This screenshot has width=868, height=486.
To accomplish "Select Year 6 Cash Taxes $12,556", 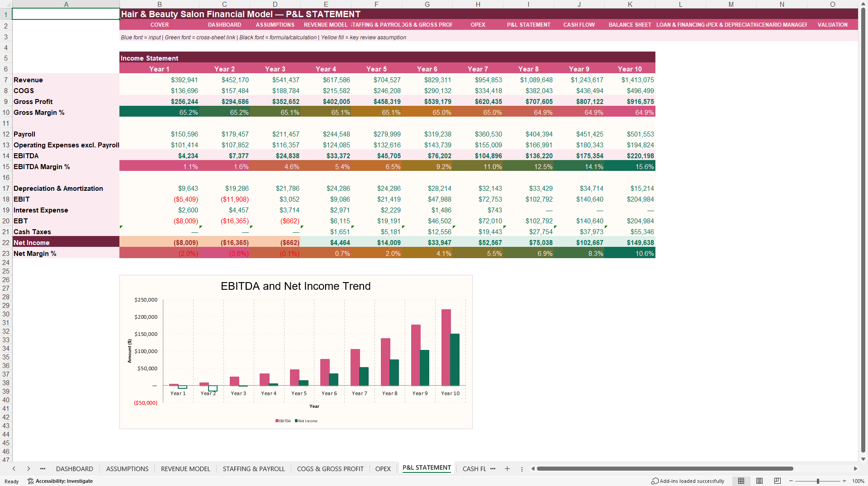I will 427,232.
